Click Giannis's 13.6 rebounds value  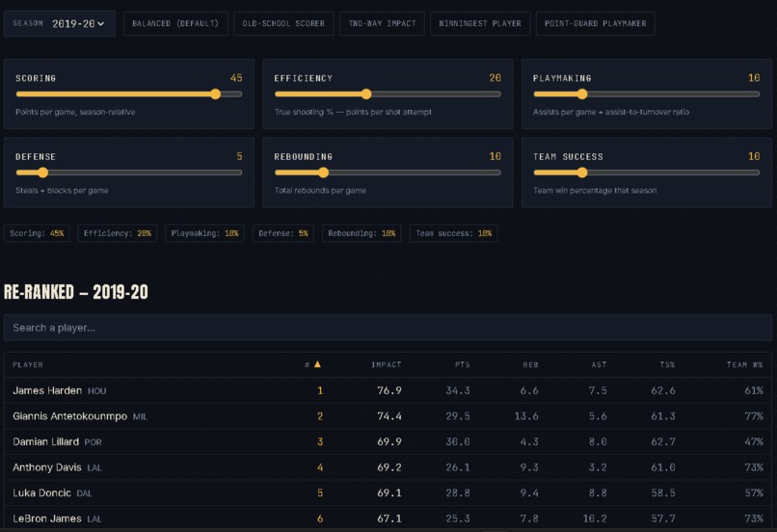pos(525,416)
